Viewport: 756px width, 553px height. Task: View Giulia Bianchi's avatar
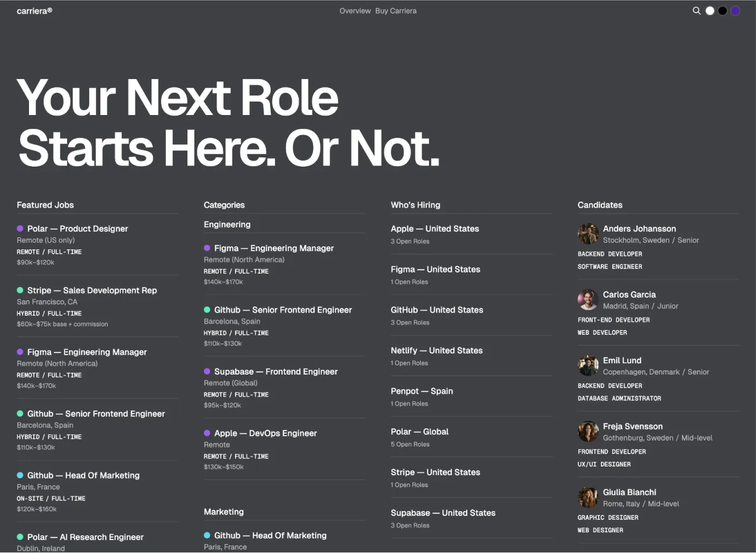point(588,497)
